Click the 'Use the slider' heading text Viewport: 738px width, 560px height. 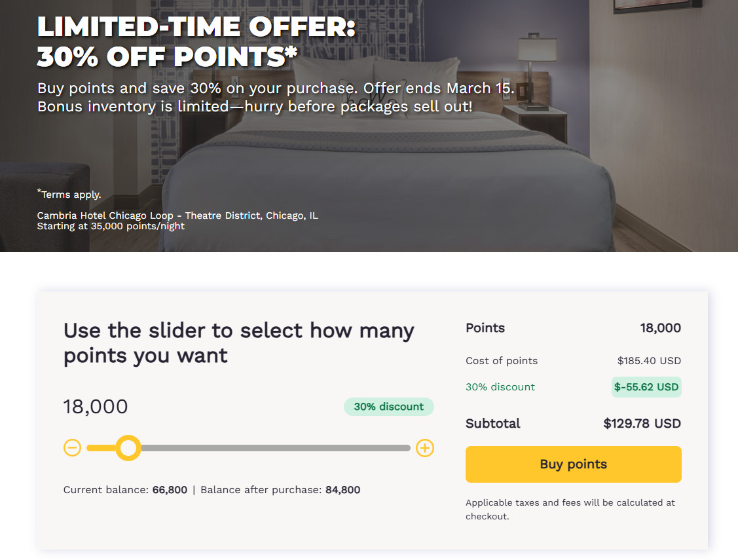(x=238, y=343)
